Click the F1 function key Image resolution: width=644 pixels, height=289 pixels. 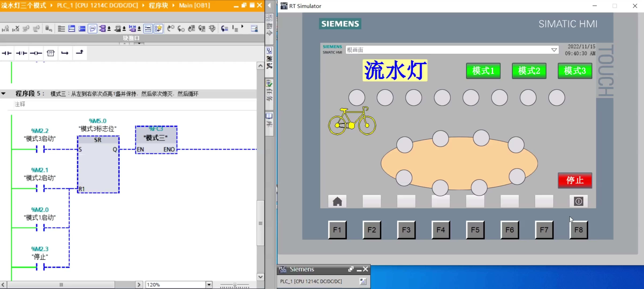337,230
